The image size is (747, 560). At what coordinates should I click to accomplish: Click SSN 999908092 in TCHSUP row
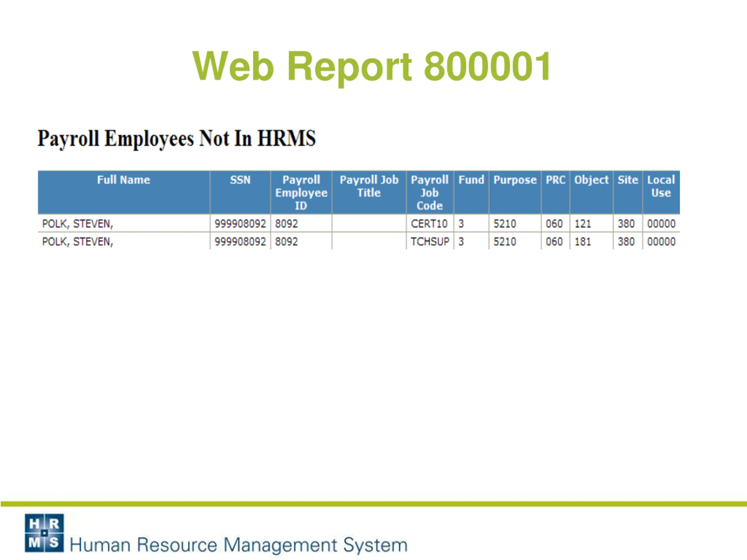pyautogui.click(x=240, y=241)
